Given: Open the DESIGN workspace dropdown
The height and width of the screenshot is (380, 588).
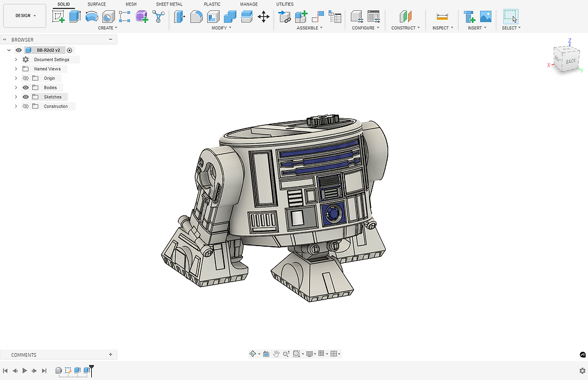Looking at the screenshot, I should coord(25,16).
